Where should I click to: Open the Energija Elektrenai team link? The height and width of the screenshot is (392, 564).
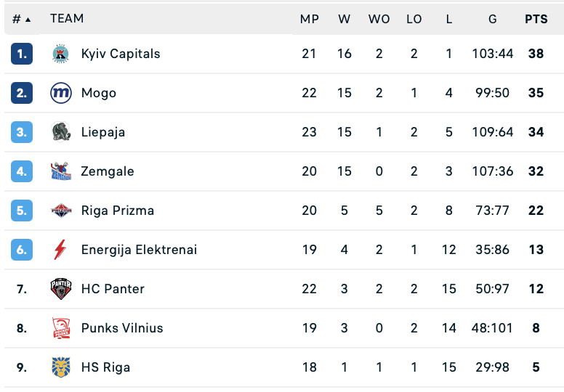coord(139,250)
